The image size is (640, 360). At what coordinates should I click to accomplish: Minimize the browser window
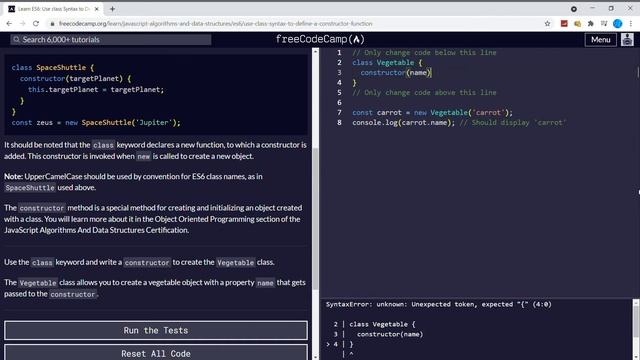click(592, 9)
